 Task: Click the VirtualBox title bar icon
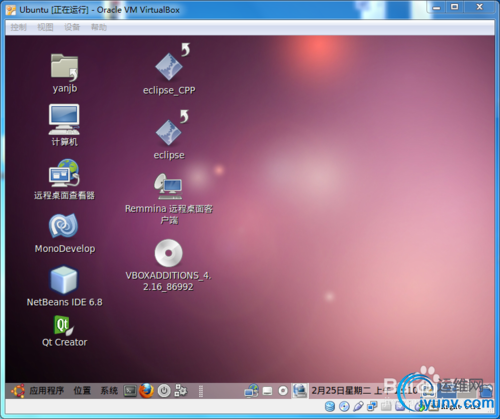click(x=11, y=10)
